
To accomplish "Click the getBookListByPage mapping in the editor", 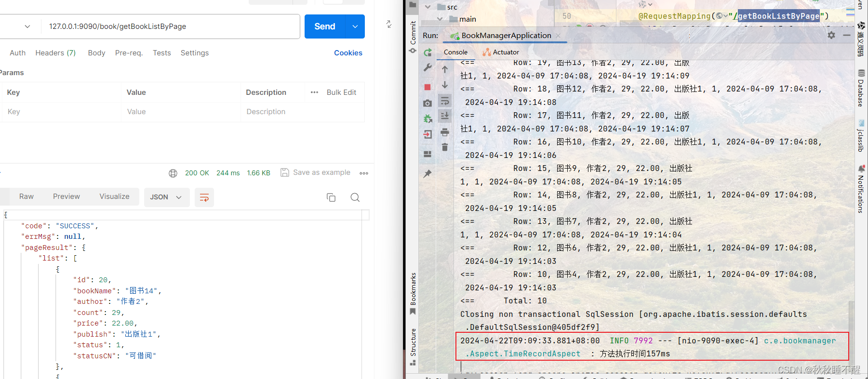I will pos(778,16).
